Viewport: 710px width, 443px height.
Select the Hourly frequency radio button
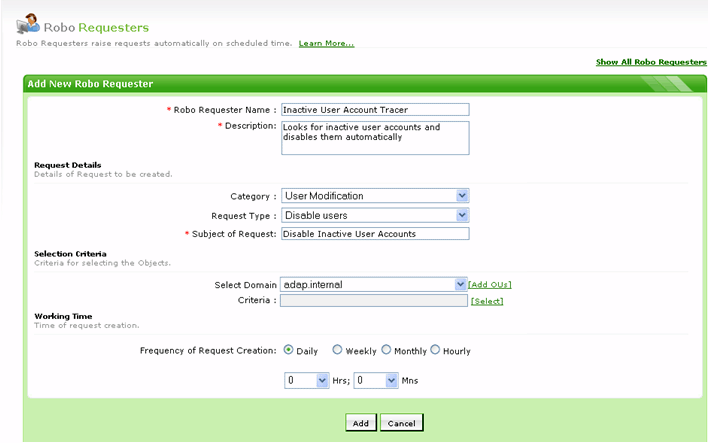click(435, 350)
